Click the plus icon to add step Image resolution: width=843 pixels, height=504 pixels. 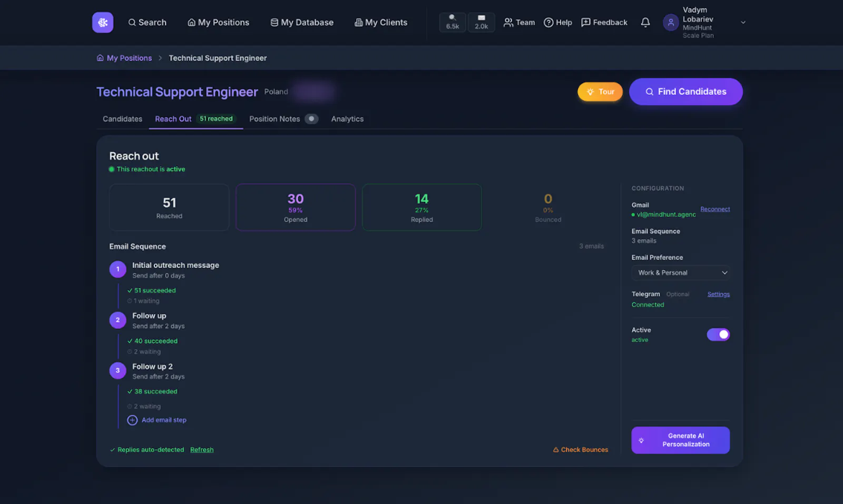point(132,420)
